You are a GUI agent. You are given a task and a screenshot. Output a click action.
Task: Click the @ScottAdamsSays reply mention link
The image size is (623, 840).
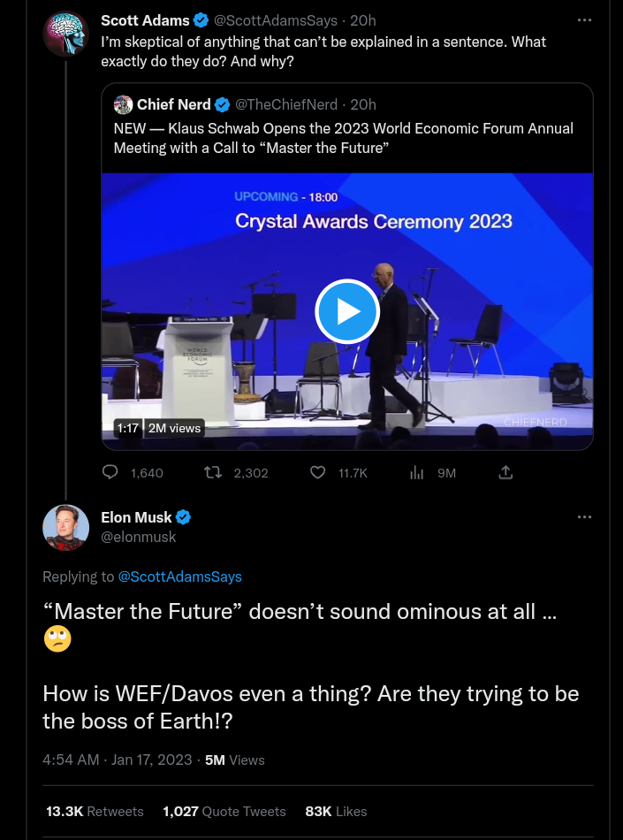180,577
